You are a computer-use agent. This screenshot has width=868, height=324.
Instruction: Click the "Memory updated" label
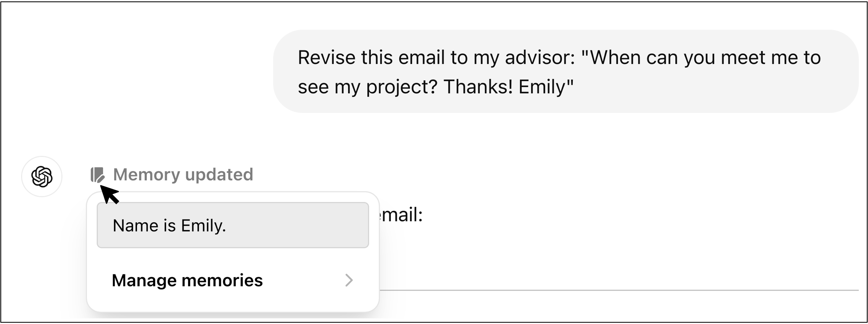(183, 174)
